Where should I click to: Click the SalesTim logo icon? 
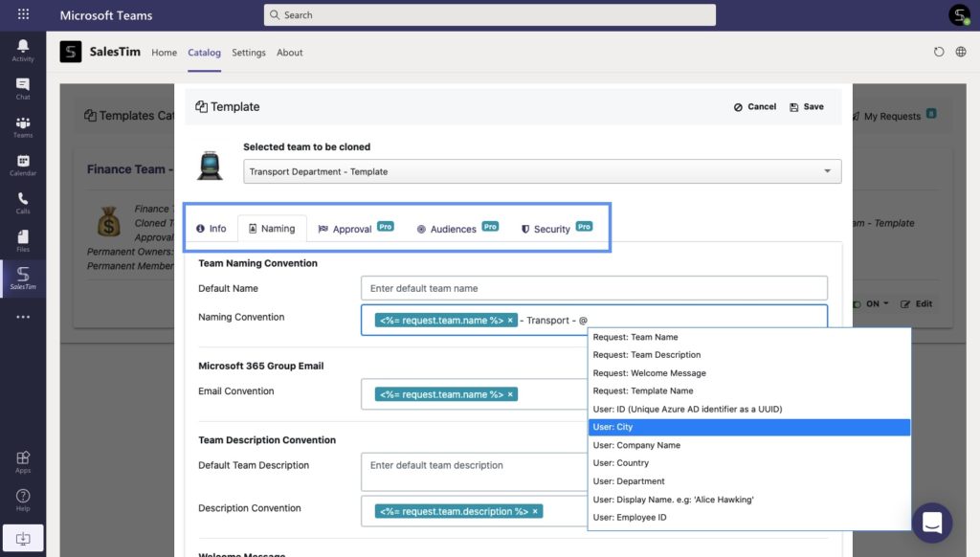pyautogui.click(x=71, y=52)
